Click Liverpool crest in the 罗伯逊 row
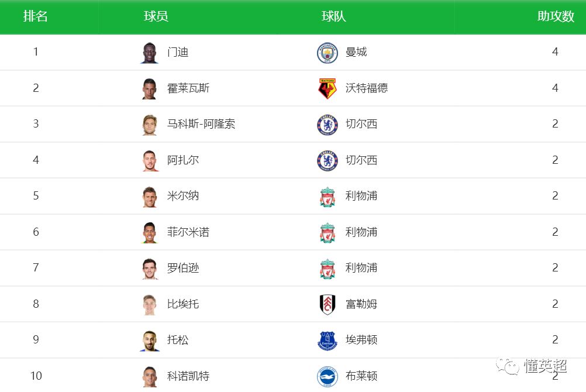 (x=328, y=269)
